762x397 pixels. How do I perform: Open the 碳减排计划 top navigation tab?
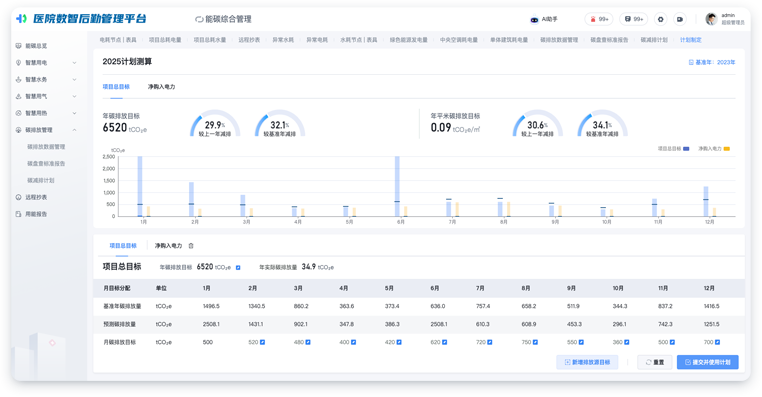(654, 40)
